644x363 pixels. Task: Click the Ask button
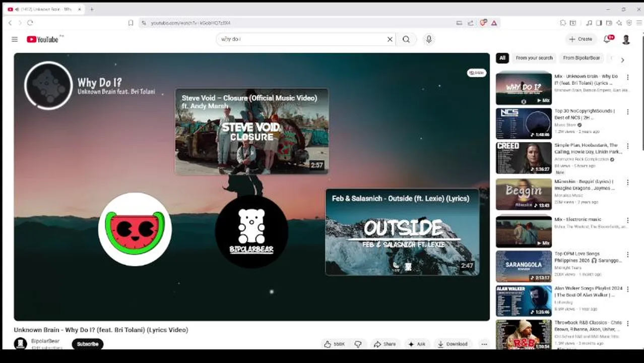(x=417, y=344)
